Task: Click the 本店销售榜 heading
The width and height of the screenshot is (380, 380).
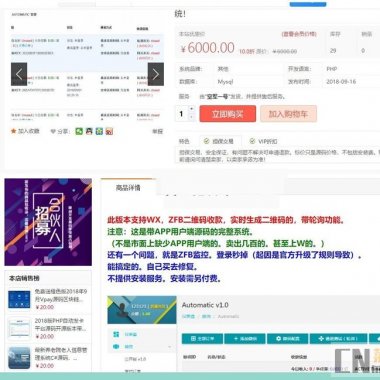Action: pyautogui.click(x=24, y=278)
